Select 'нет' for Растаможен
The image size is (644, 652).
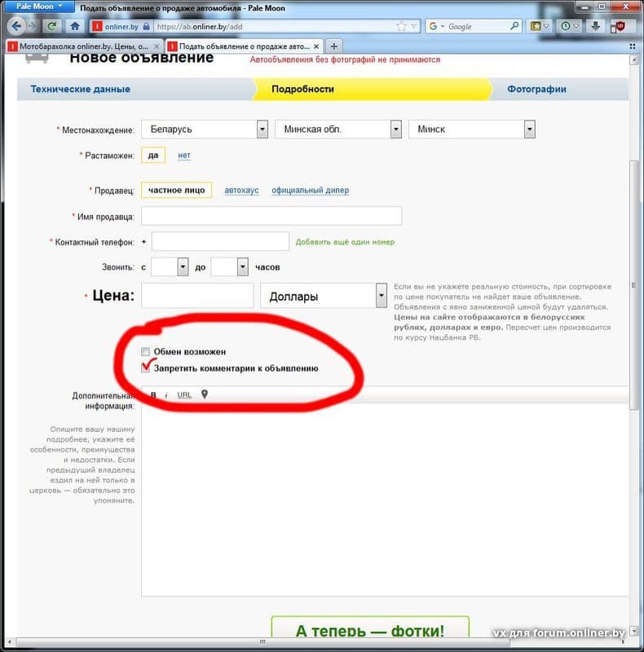tap(184, 155)
